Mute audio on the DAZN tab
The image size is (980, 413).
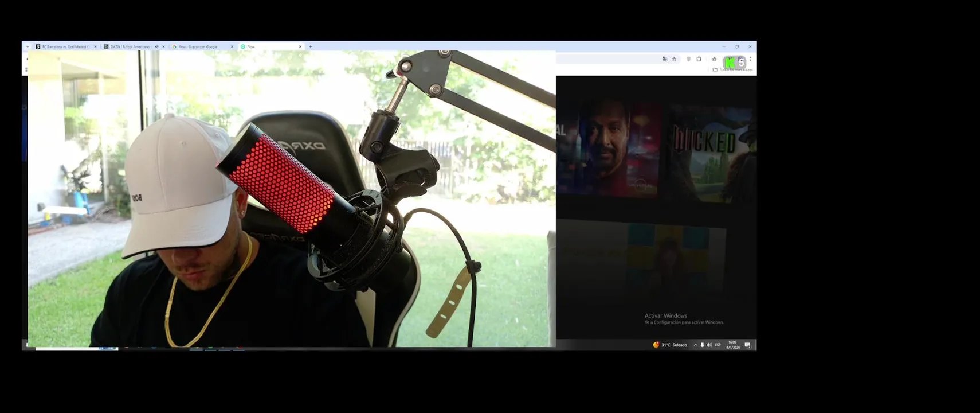pos(156,46)
